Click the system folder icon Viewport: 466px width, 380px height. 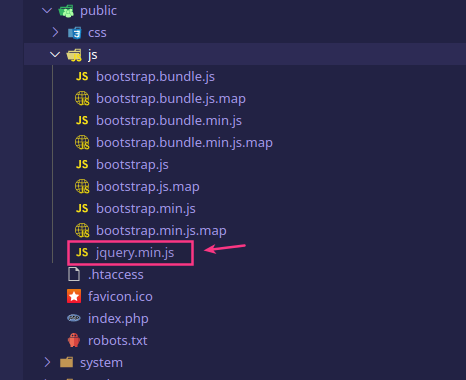pos(67,362)
